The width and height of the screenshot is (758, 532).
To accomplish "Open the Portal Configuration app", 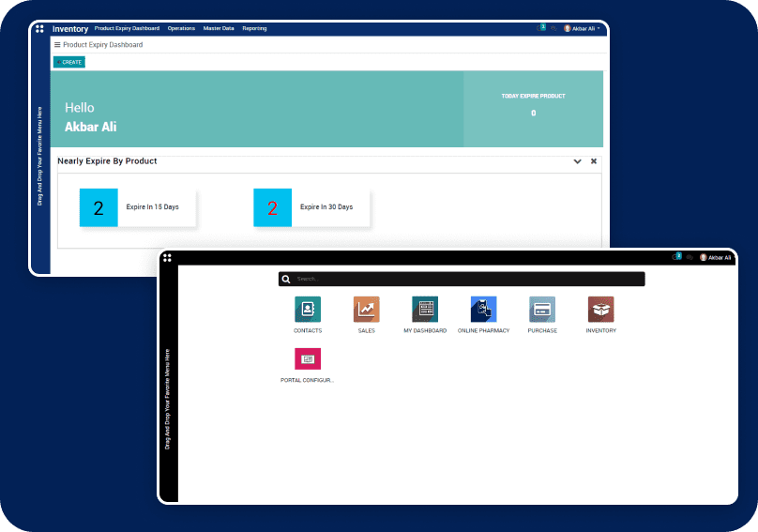I will (x=308, y=359).
